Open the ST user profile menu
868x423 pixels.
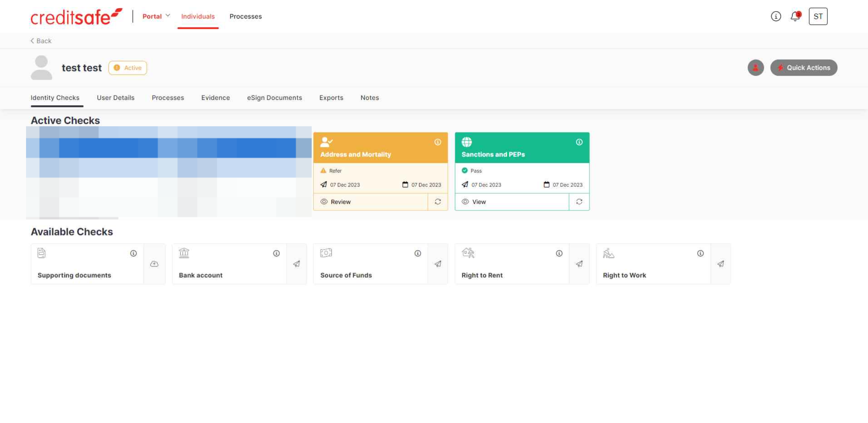coord(818,16)
